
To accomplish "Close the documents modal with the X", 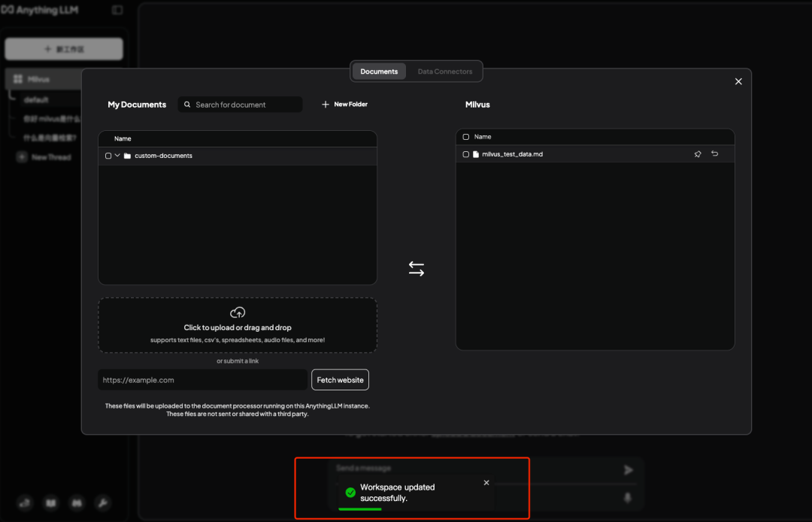I will click(738, 81).
